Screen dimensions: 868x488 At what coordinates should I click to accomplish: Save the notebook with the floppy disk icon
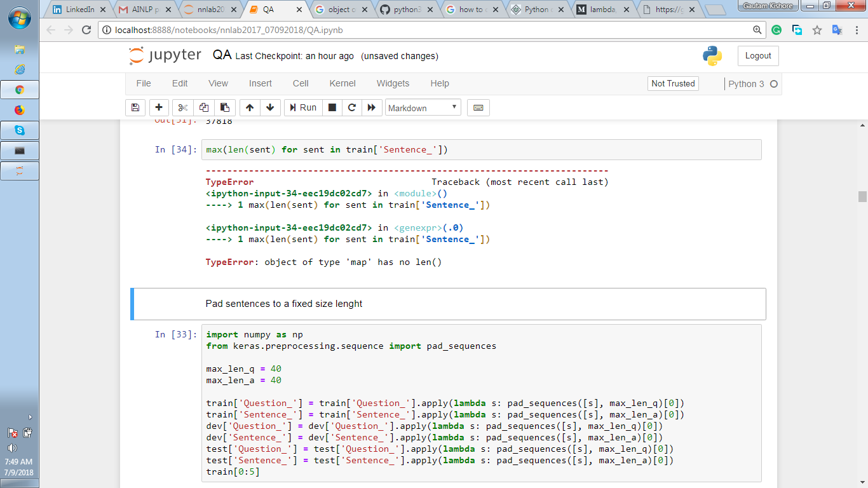tap(135, 107)
